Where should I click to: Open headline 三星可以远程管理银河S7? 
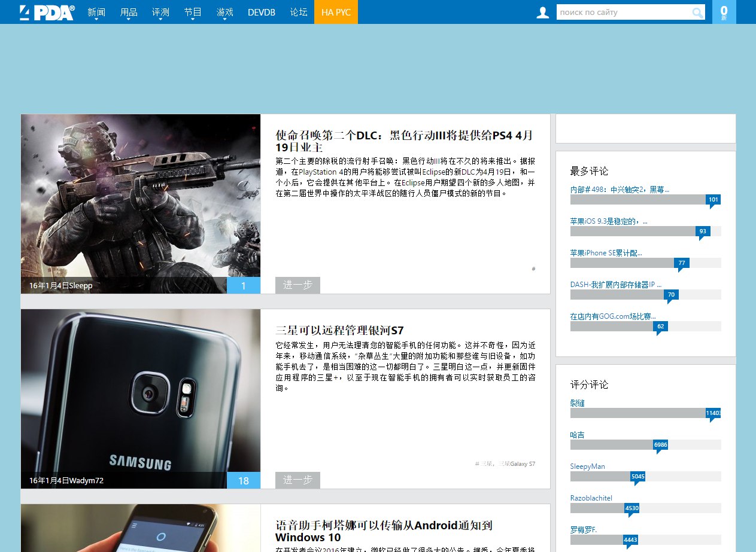(339, 330)
